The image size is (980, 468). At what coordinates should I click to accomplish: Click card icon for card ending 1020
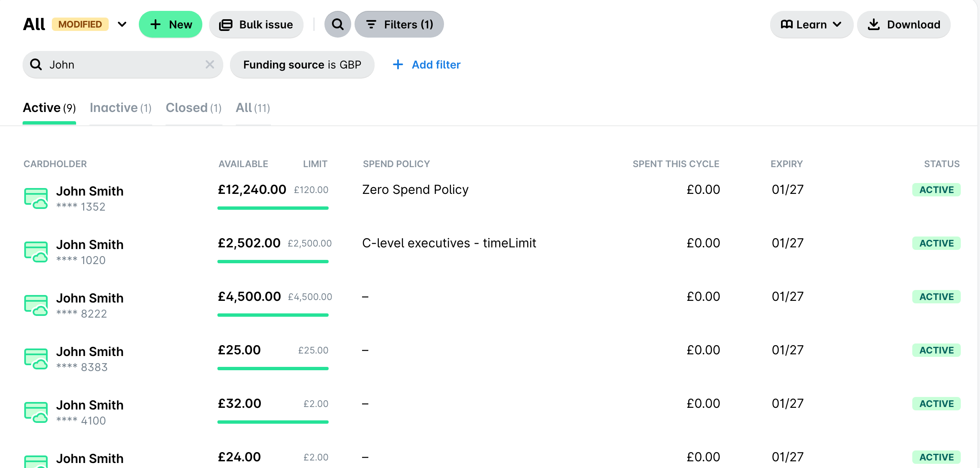pyautogui.click(x=36, y=252)
